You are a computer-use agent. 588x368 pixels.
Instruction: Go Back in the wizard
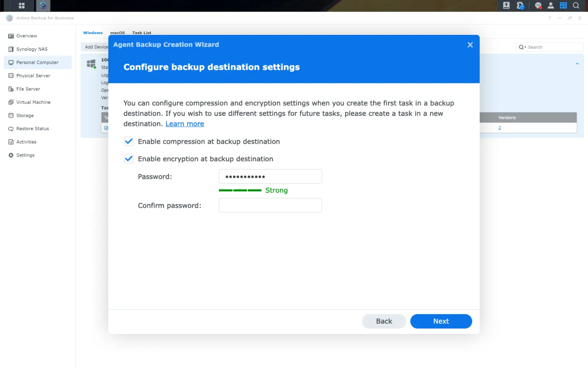[384, 321]
